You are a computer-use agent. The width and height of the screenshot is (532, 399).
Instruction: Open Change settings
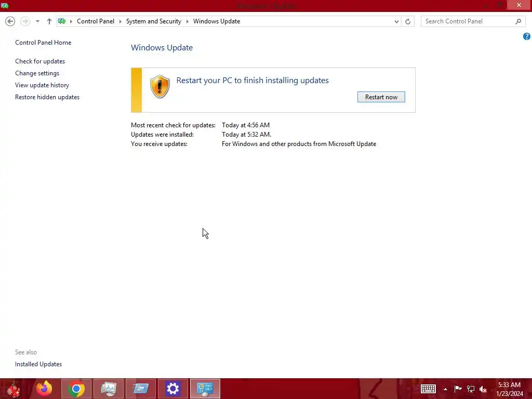(x=37, y=73)
